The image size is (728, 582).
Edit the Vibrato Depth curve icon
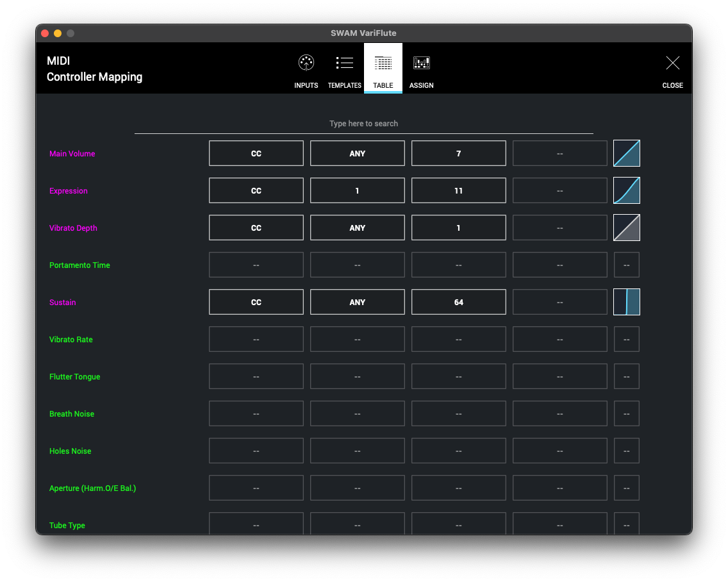(x=626, y=228)
